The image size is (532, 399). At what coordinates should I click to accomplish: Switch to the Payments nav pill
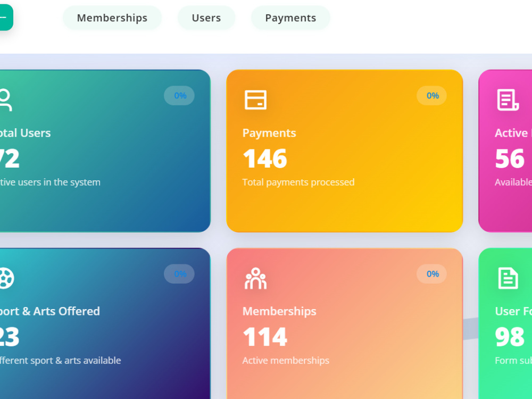tap(290, 18)
